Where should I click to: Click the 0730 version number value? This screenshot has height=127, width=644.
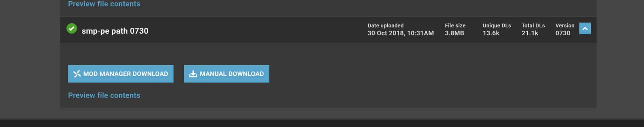tap(563, 33)
